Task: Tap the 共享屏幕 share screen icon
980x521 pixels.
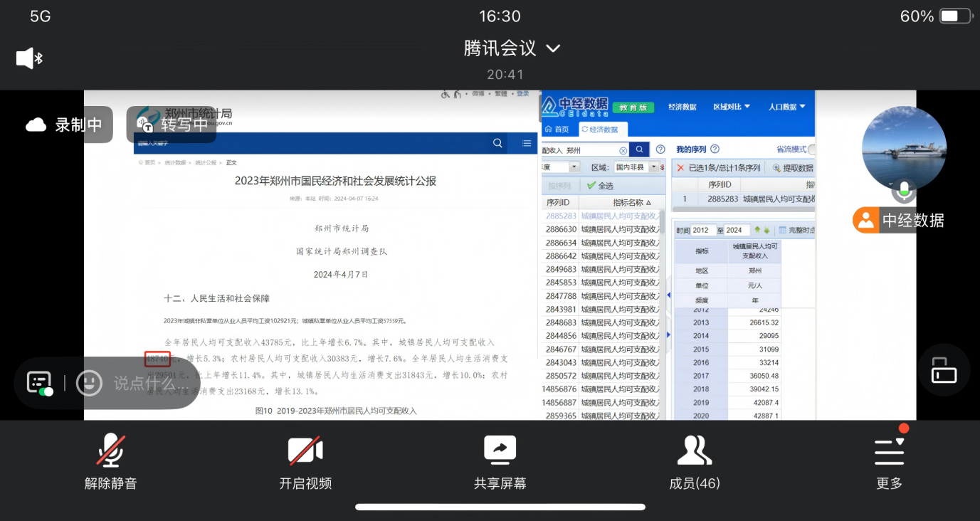Action: click(500, 463)
